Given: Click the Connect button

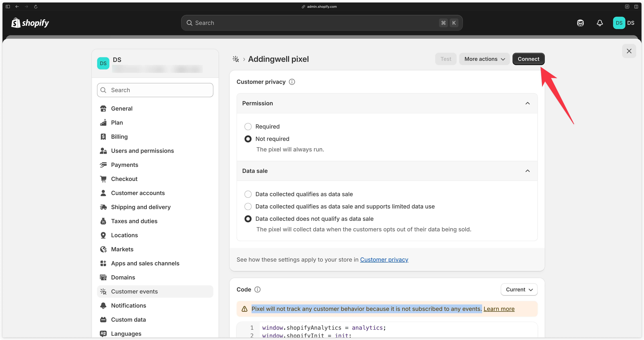Looking at the screenshot, I should [528, 59].
